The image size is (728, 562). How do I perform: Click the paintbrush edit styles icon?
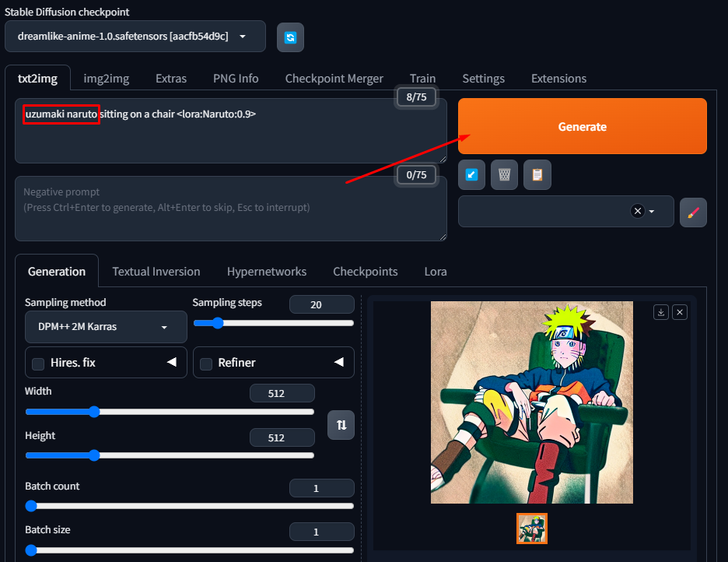[693, 212]
